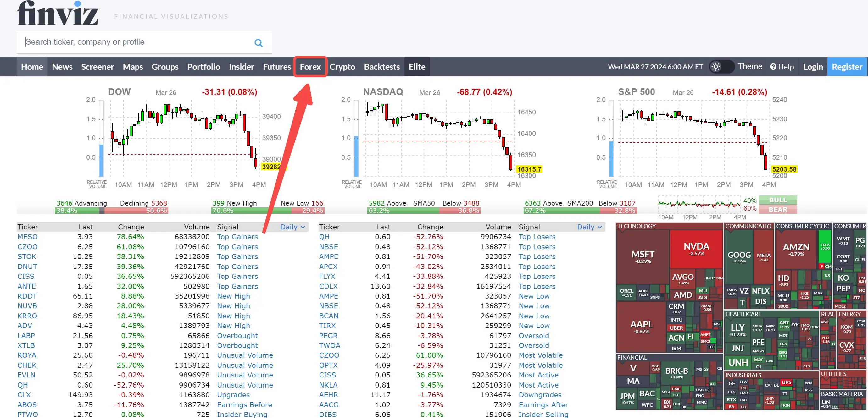
Task: Select the Forex menu item
Action: [310, 67]
